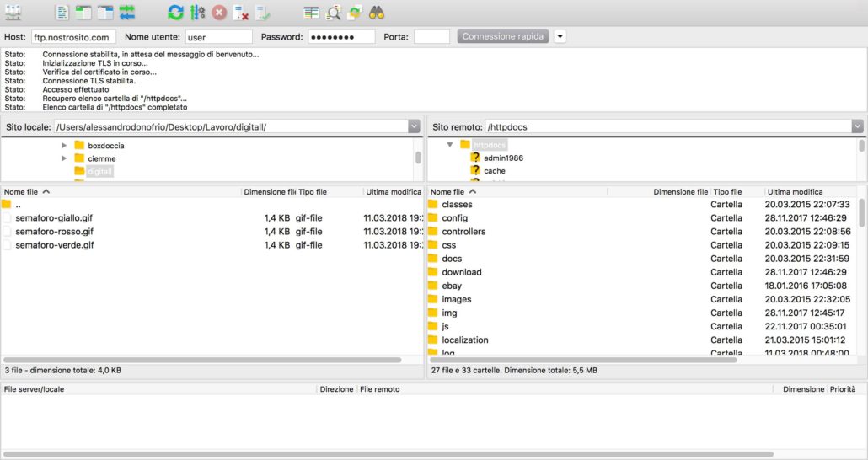
Task: Select the img remote folder
Action: tap(449, 313)
